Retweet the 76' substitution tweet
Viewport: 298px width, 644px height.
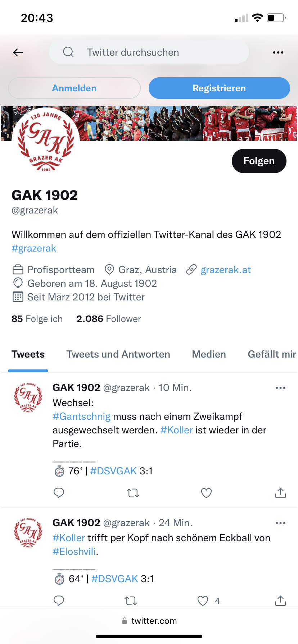(x=133, y=493)
